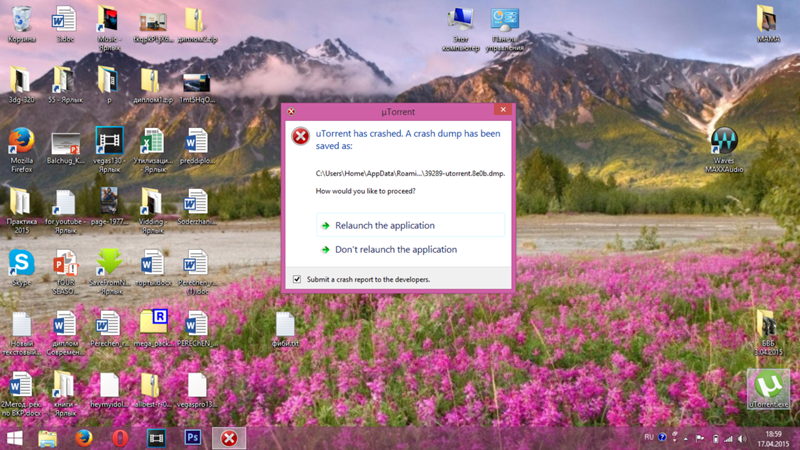Open the Recycle Bin desktop icon
This screenshot has height=450, width=800.
click(x=21, y=24)
